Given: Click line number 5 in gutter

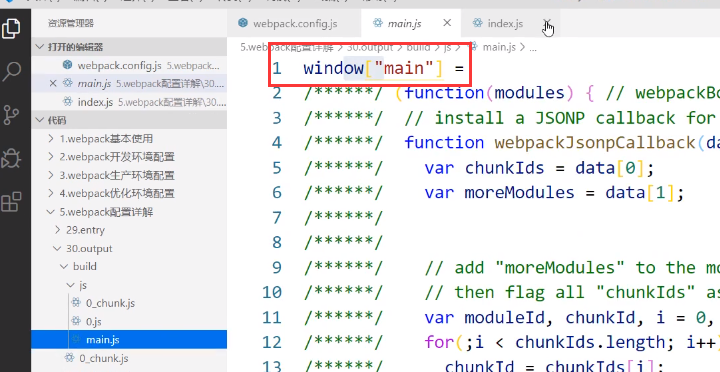Looking at the screenshot, I should pos(277,168).
